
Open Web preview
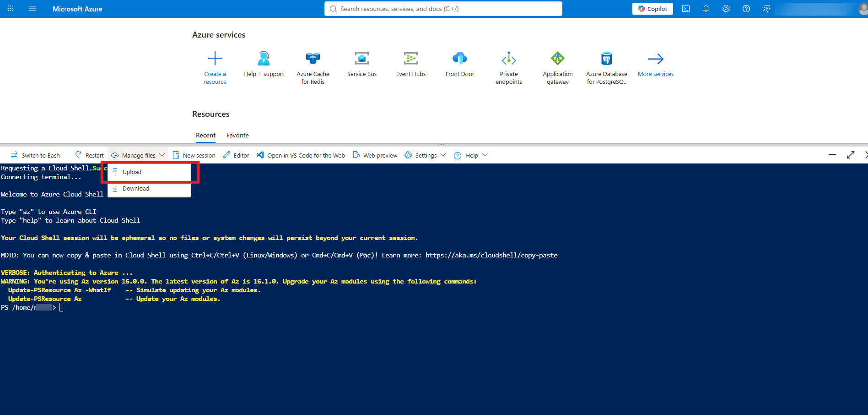point(375,155)
